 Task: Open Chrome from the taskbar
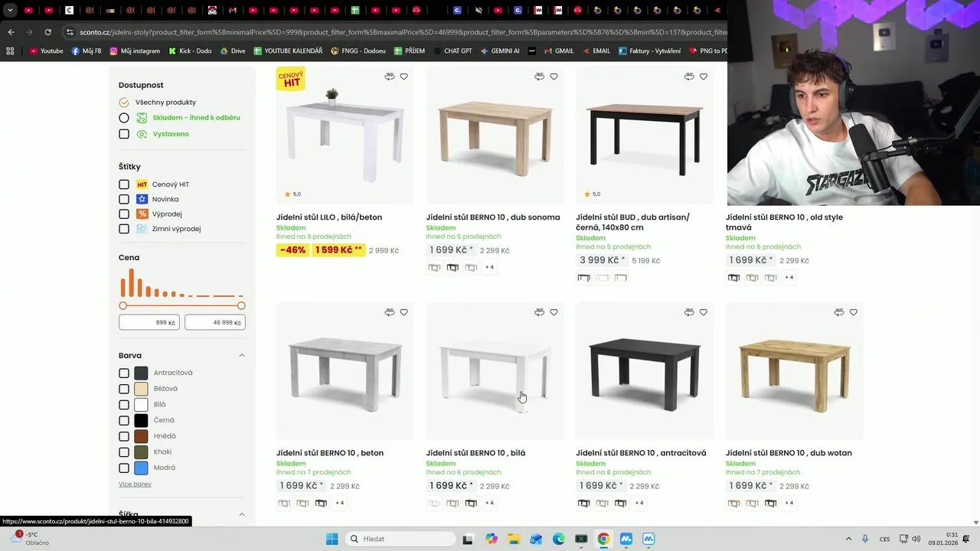pos(603,539)
